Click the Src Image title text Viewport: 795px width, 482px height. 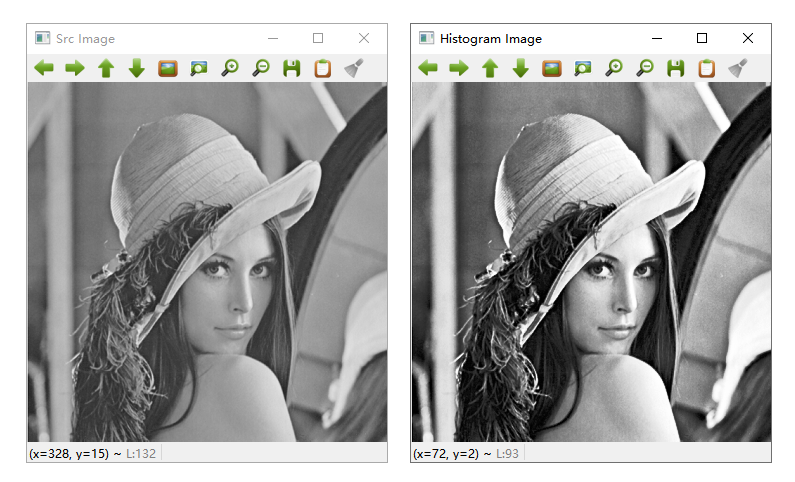[85, 39]
